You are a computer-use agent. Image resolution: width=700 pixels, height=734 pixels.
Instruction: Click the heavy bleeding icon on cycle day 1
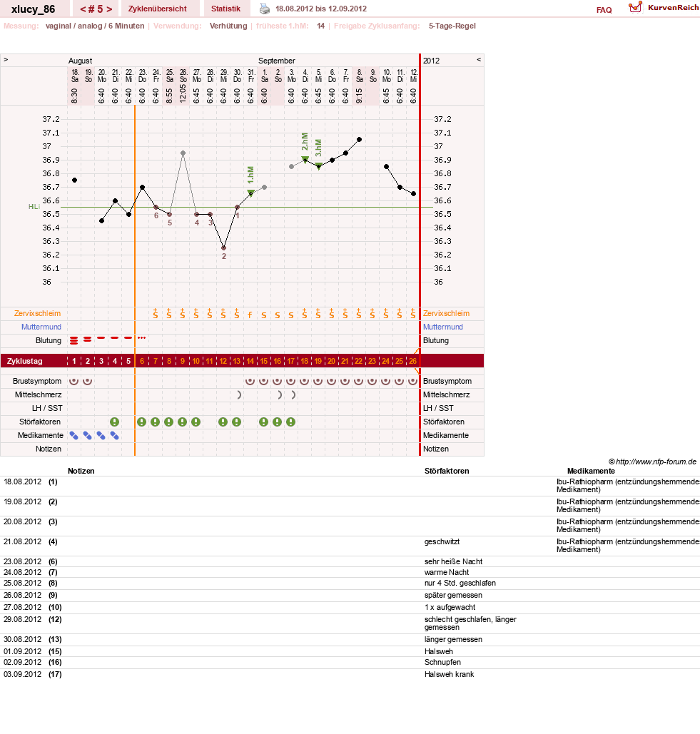[x=74, y=340]
